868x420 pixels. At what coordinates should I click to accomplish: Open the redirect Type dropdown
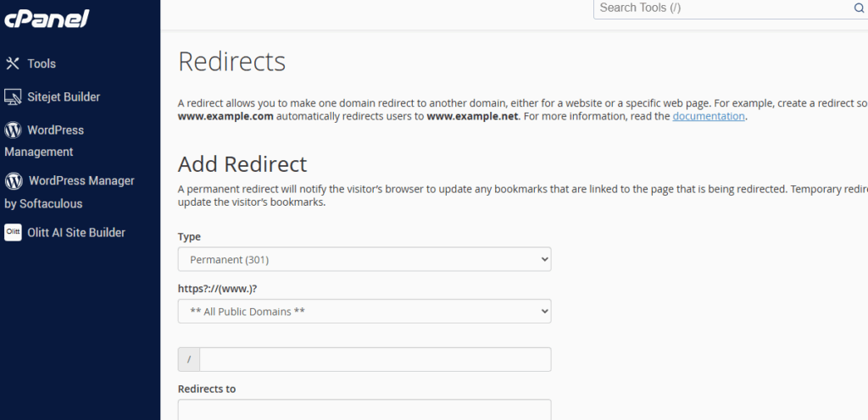tap(364, 259)
